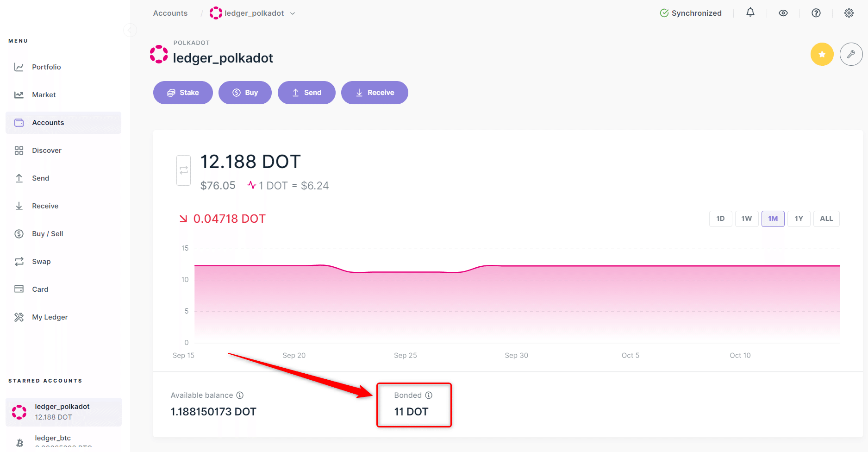Expand ledger_polkadot breadcrumb dropdown

pyautogui.click(x=293, y=13)
